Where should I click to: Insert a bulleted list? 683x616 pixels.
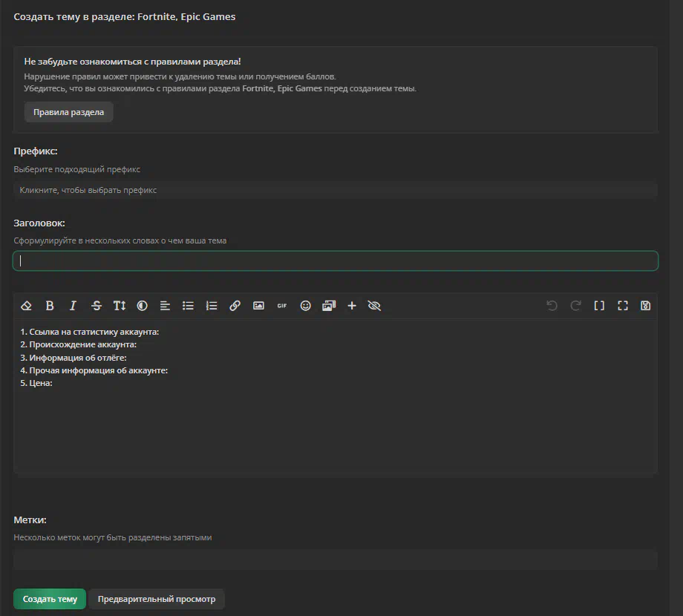(189, 306)
